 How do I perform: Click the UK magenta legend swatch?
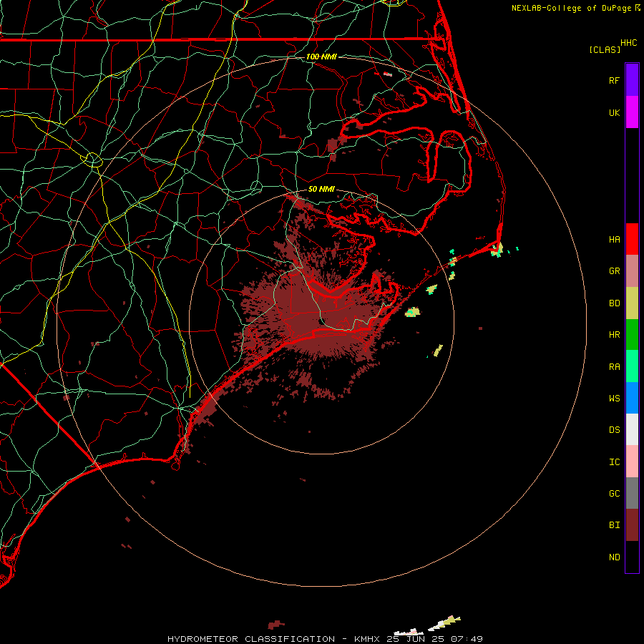coord(632,112)
